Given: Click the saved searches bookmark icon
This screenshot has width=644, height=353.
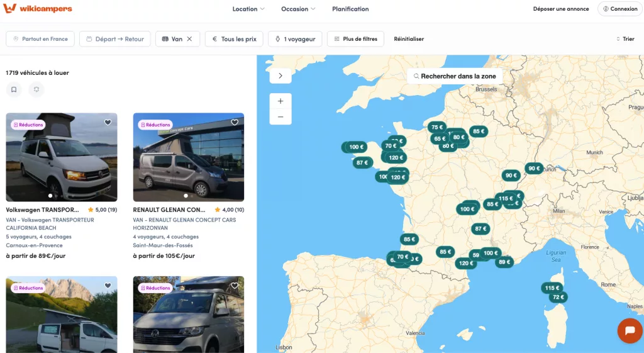Looking at the screenshot, I should [x=14, y=90].
